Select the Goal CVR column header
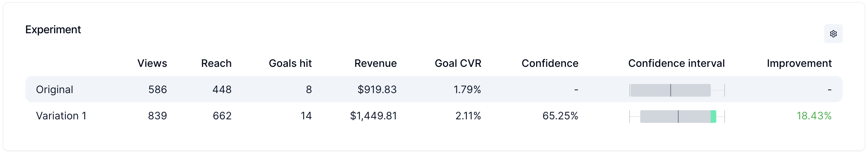 (458, 63)
